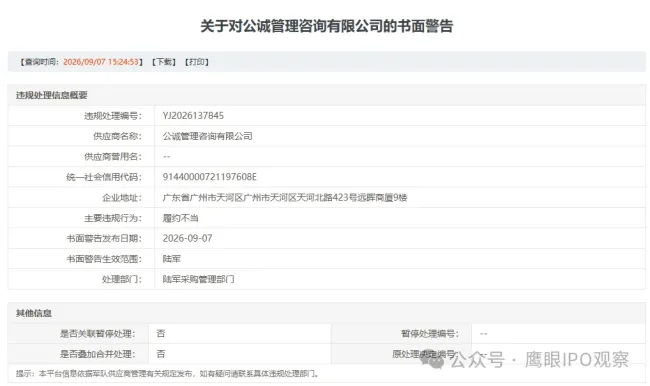
Task: Select the publish date 2026-09-07
Action: pyautogui.click(x=187, y=238)
